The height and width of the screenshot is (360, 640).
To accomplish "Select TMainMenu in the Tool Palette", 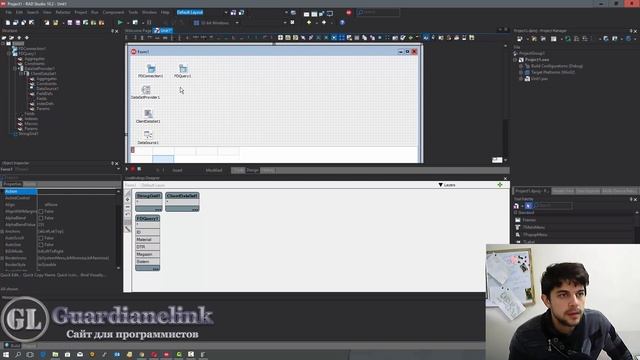I will coord(534,227).
